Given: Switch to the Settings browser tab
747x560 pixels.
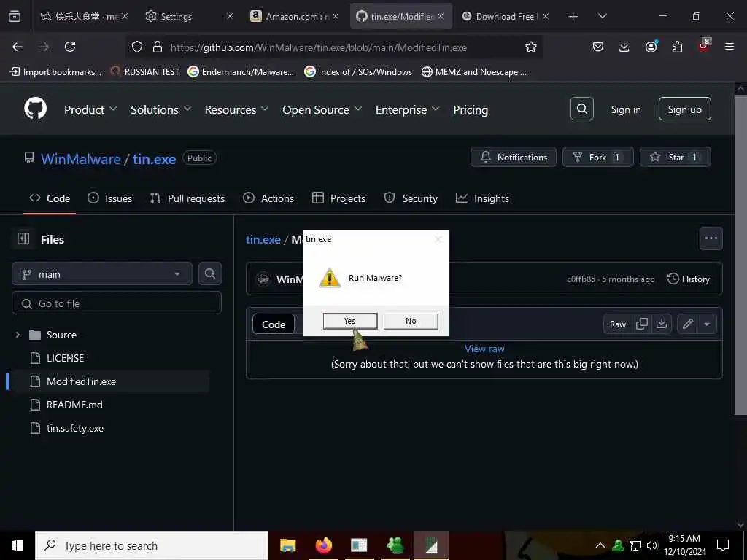Looking at the screenshot, I should 189,16.
